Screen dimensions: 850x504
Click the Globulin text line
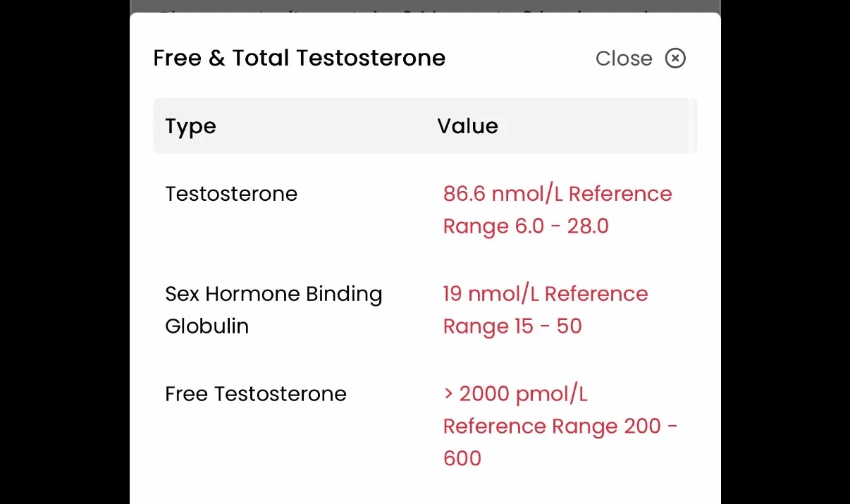pos(207,326)
